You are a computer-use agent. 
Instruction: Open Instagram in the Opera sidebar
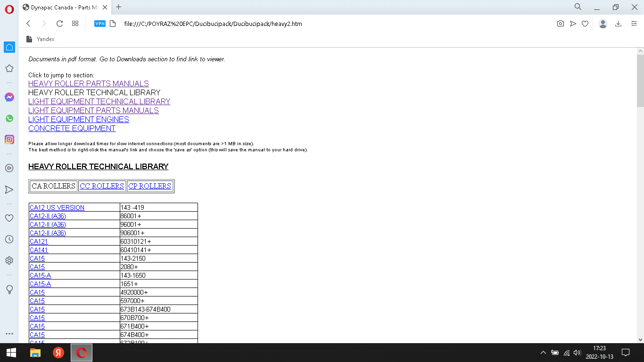[x=9, y=140]
